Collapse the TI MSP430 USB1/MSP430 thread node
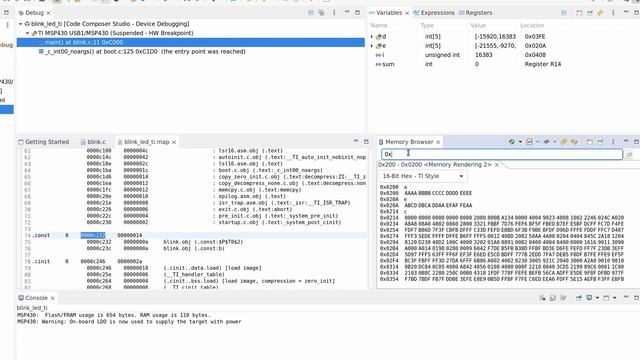640x360 pixels. click(x=28, y=33)
